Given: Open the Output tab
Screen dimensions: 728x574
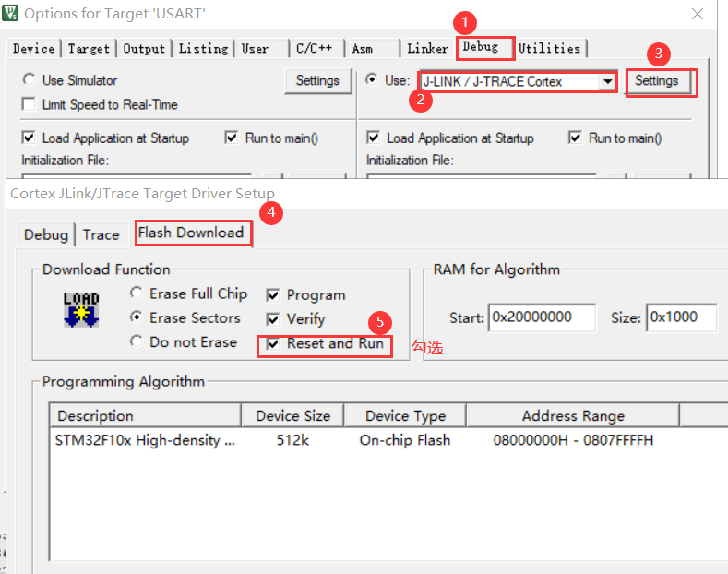Looking at the screenshot, I should tap(144, 48).
